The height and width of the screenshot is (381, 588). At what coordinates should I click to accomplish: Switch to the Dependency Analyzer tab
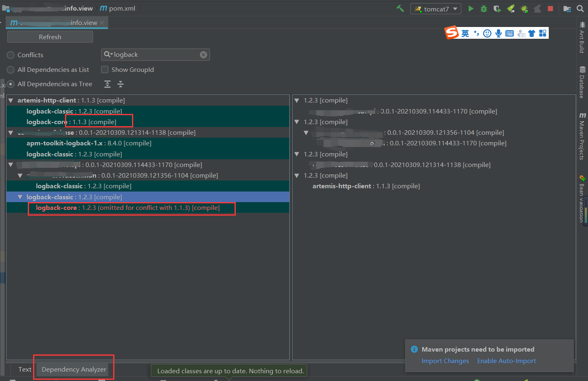(x=74, y=369)
